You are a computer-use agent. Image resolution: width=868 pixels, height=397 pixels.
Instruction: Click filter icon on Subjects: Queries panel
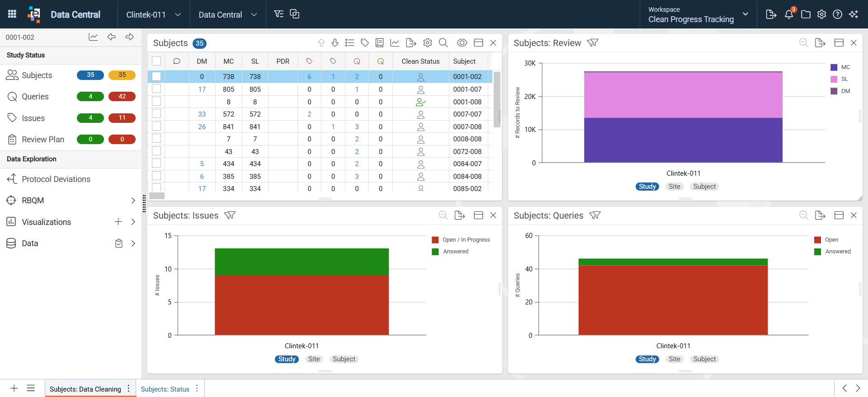(595, 215)
